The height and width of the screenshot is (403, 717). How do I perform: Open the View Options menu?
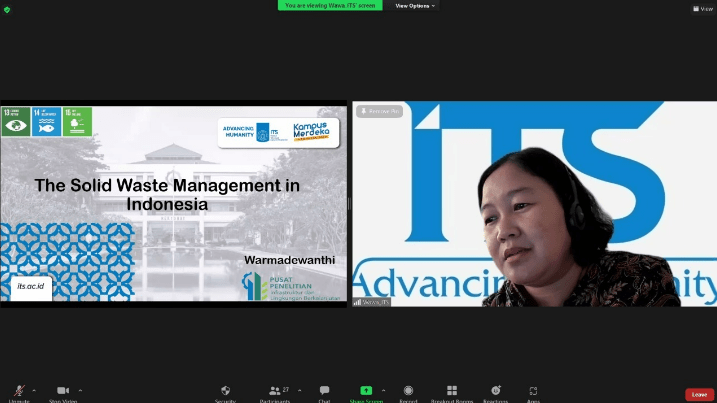(x=415, y=5)
